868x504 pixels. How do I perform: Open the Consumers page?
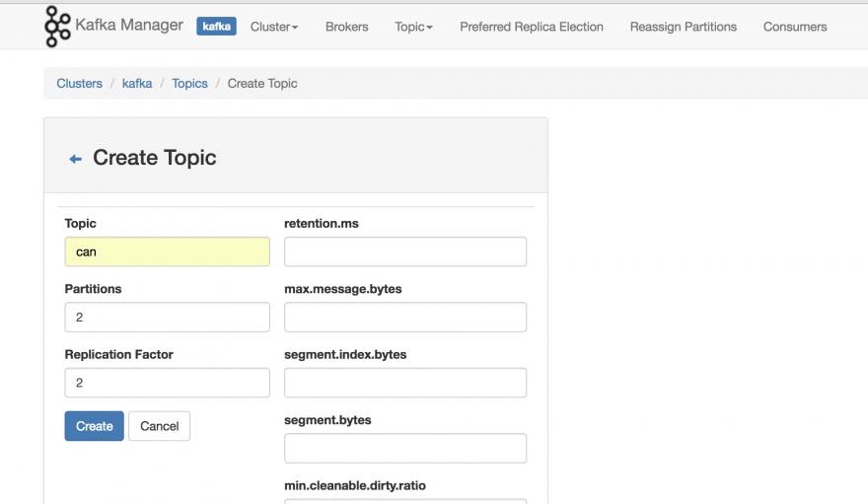(795, 27)
